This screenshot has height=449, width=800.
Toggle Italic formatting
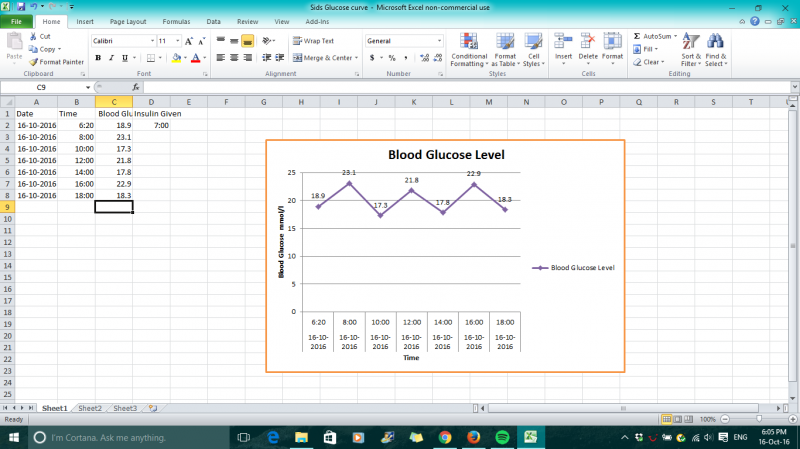(x=112, y=58)
